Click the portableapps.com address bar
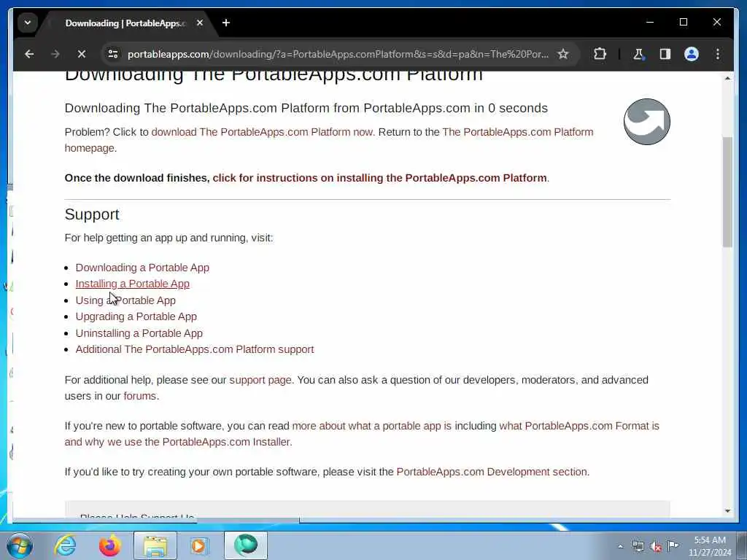 pos(338,54)
